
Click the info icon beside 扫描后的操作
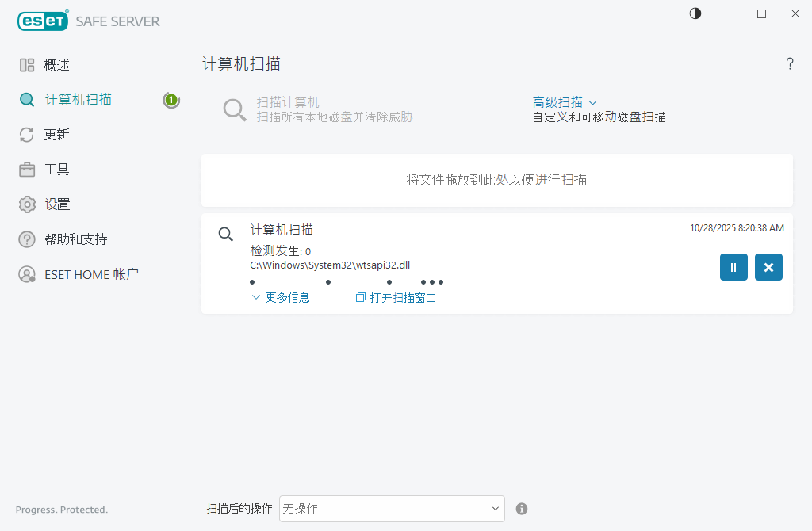(522, 509)
